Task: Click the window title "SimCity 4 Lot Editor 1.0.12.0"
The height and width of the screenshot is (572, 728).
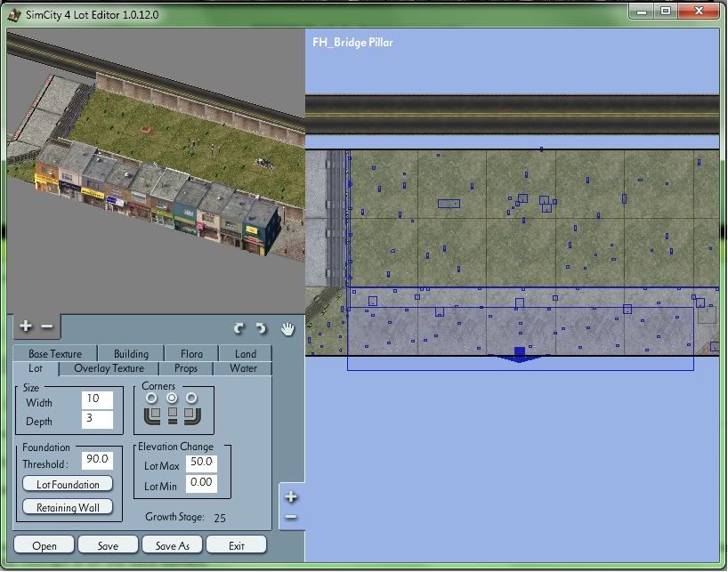Action: (x=92, y=15)
